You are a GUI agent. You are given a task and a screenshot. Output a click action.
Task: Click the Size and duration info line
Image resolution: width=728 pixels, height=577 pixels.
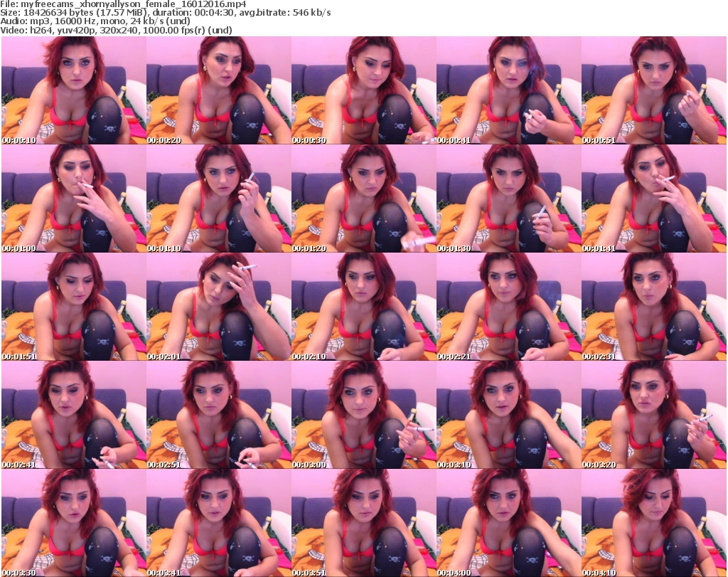click(x=165, y=13)
